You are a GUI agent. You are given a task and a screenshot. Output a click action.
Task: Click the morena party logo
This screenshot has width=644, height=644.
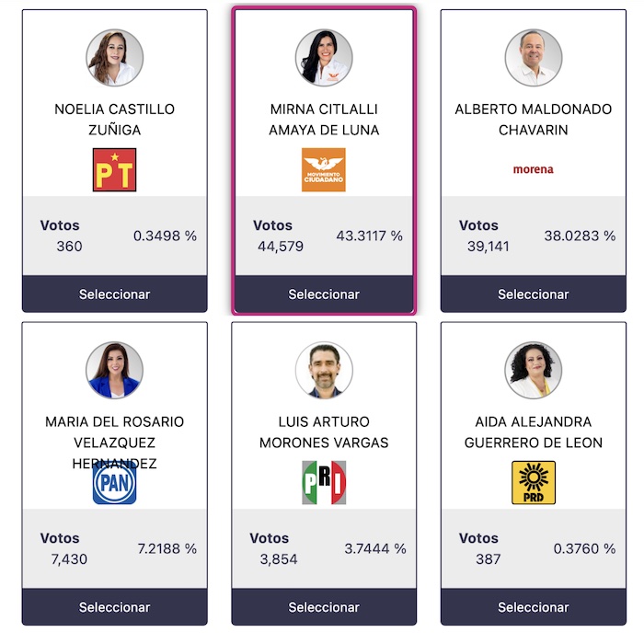(534, 169)
